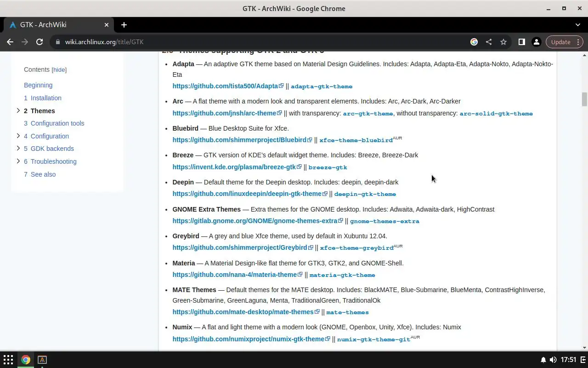Close the GTK - ArchWiki tab
The image size is (588, 368).
(107, 25)
